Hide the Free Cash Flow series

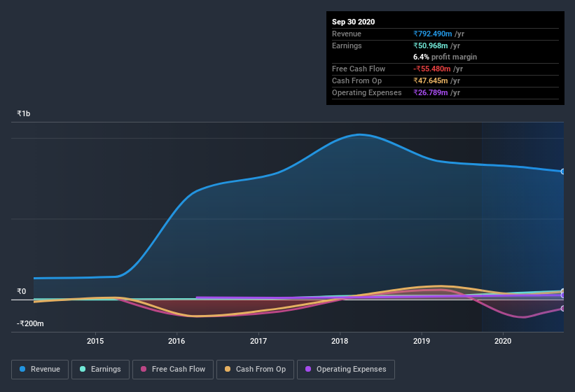pos(172,369)
